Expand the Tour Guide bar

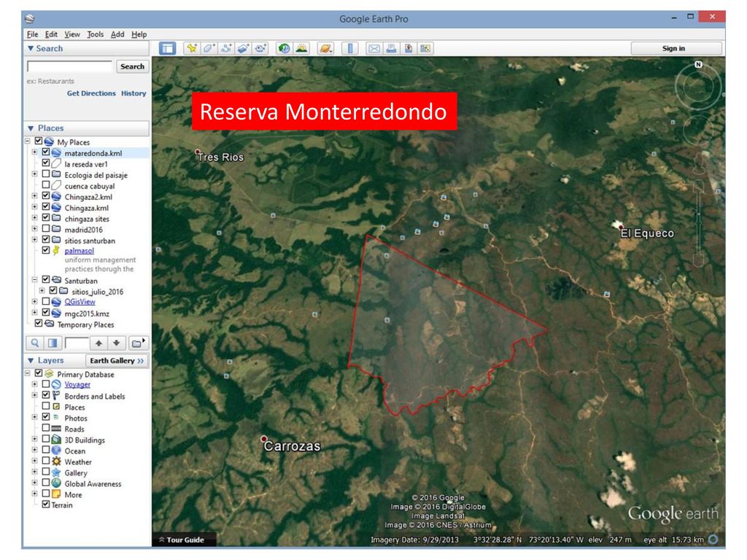click(x=184, y=540)
